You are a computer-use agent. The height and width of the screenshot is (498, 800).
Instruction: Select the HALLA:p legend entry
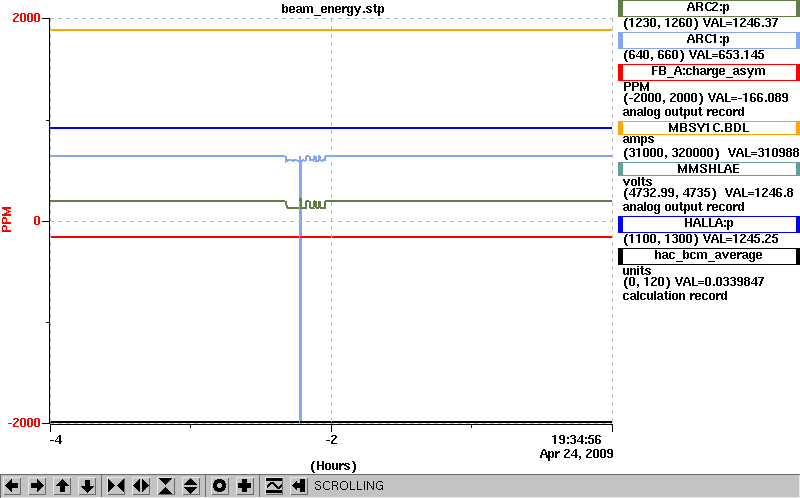(709, 223)
